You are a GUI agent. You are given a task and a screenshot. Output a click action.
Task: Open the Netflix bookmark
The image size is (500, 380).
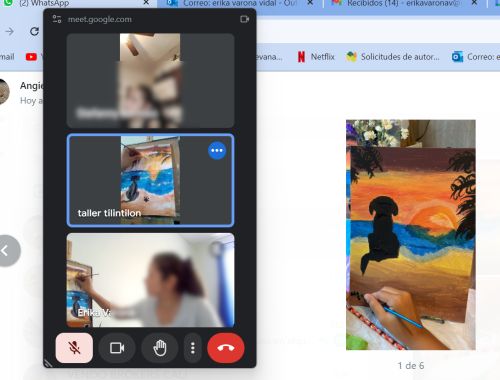(316, 57)
